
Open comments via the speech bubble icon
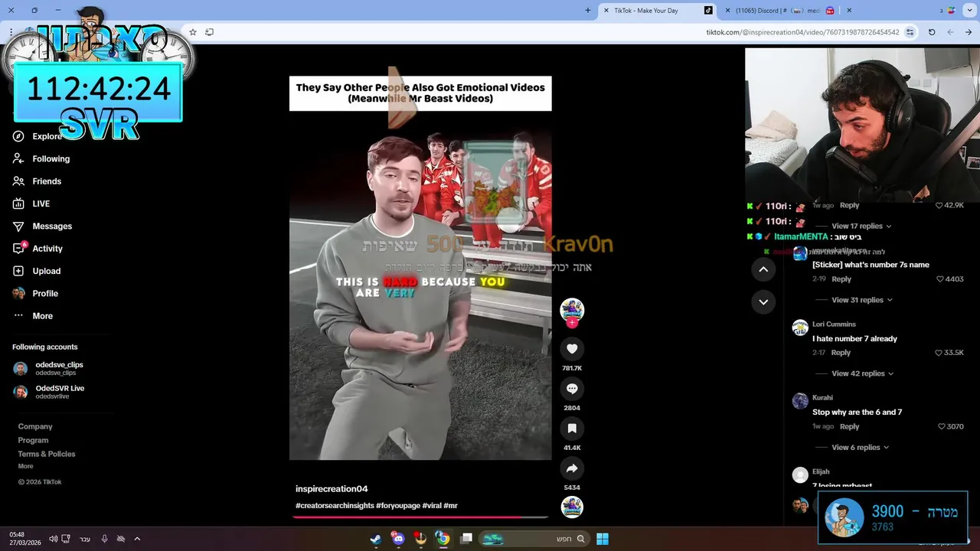click(572, 389)
